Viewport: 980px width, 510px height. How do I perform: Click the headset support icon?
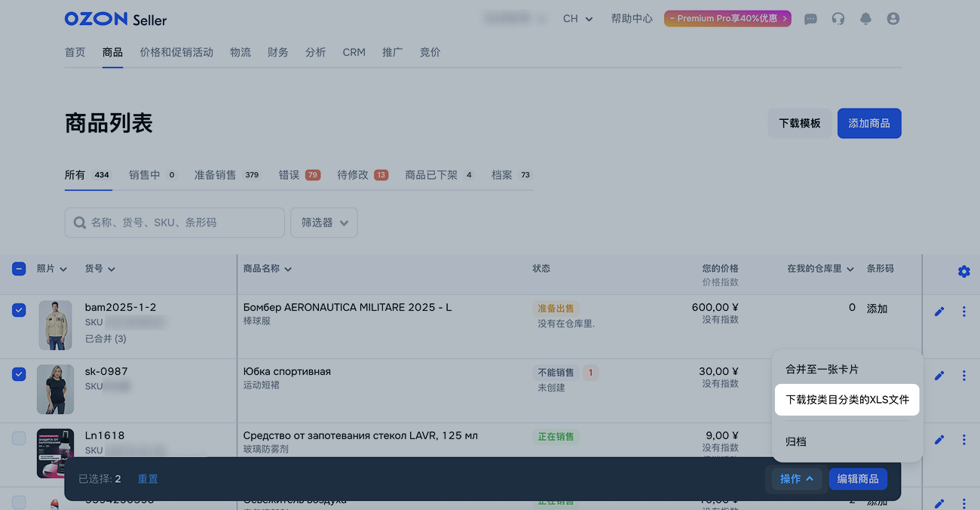(838, 19)
